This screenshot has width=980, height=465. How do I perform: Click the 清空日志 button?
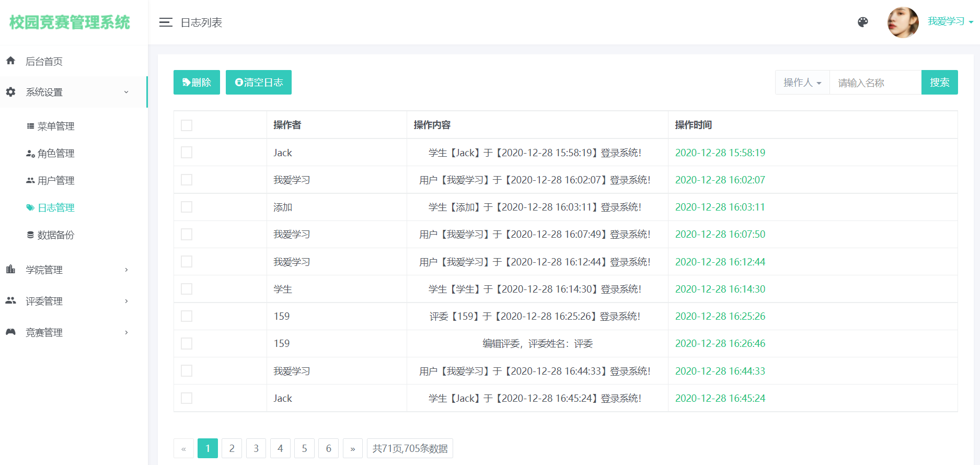pos(259,82)
